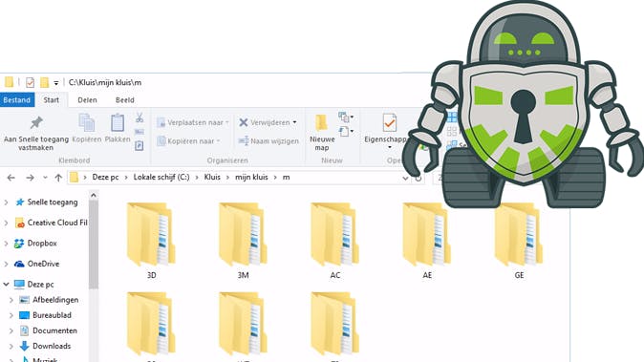Image resolution: width=644 pixels, height=362 pixels.
Task: Click the Nieuwe map folder icon
Action: pyautogui.click(x=322, y=122)
